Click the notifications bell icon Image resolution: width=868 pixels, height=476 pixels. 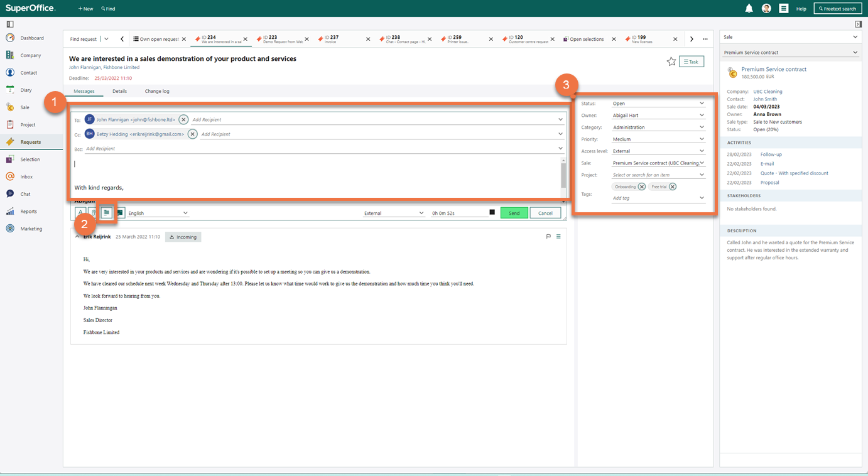click(749, 8)
